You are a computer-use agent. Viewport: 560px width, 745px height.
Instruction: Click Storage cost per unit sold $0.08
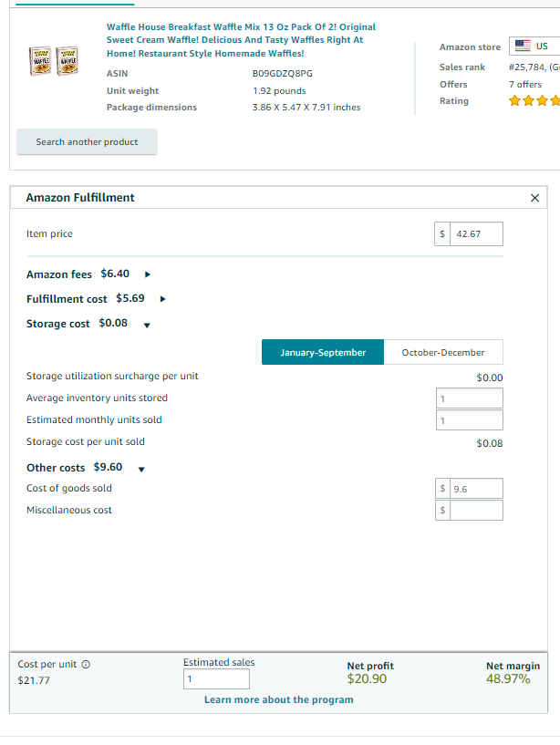[490, 443]
